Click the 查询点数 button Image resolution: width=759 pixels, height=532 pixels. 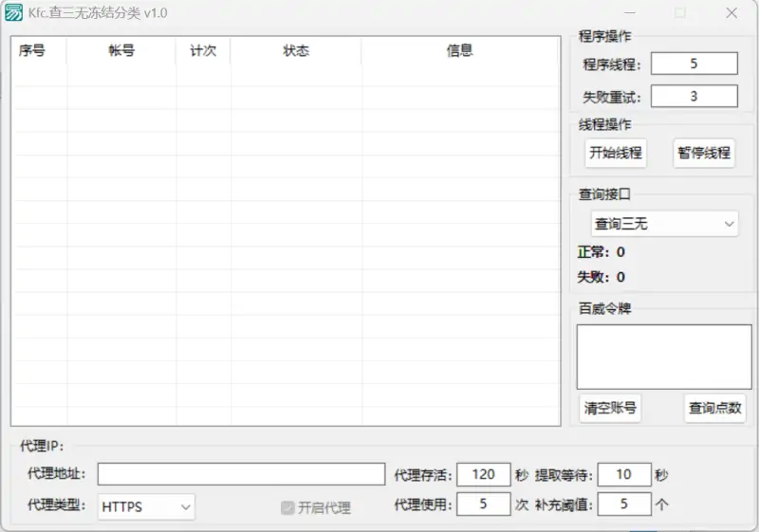715,408
